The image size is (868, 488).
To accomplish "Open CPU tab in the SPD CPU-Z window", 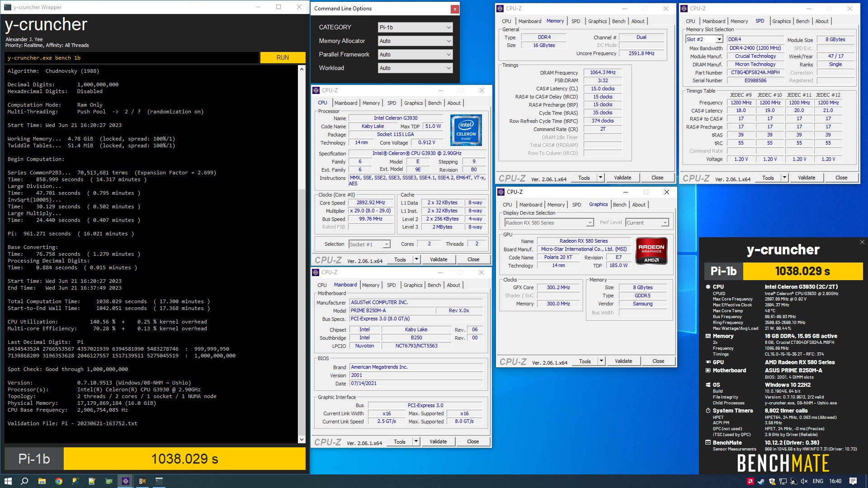I will pos(690,21).
